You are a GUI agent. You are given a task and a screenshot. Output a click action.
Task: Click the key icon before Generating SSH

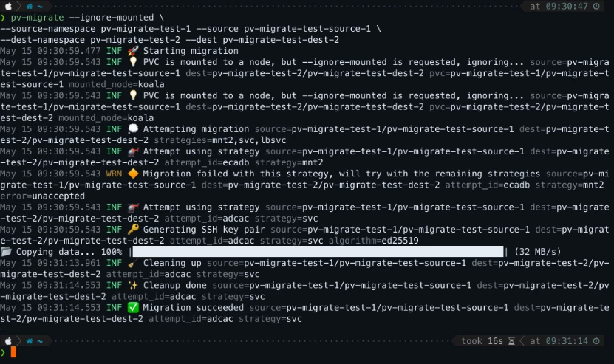[x=133, y=230]
